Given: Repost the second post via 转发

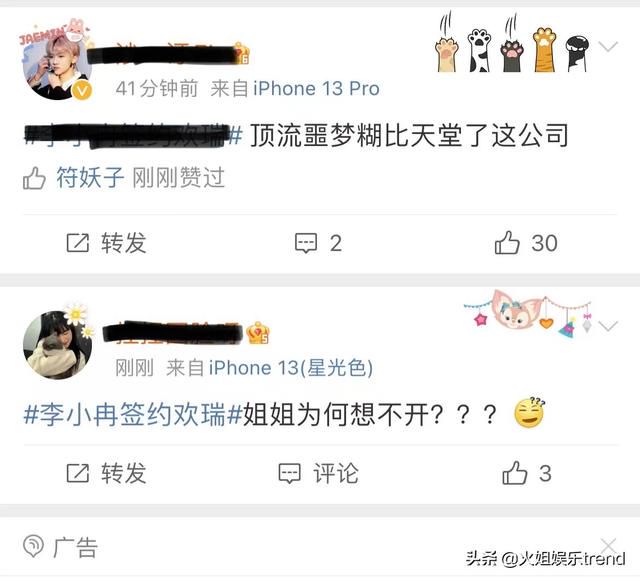Looking at the screenshot, I should pos(106,473).
